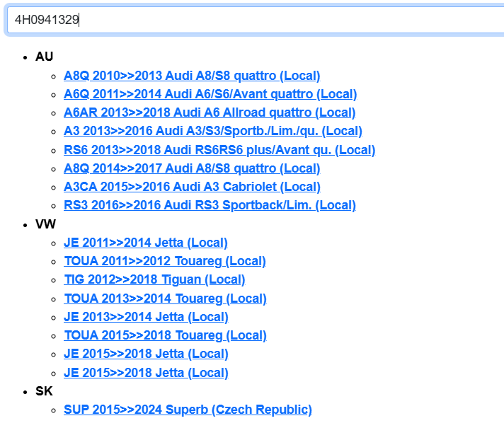
Task: Open TOUA 2013>>2014 Touareg link
Action: coord(165,299)
